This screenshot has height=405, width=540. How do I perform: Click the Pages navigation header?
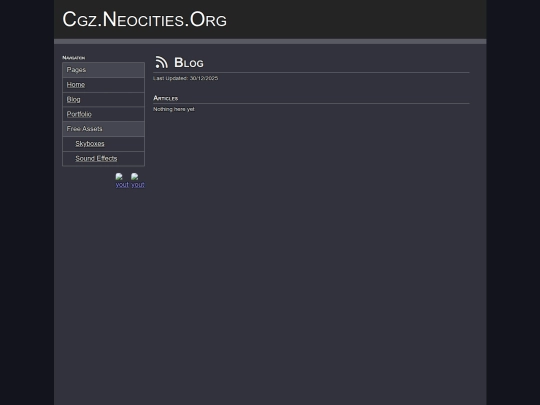103,70
